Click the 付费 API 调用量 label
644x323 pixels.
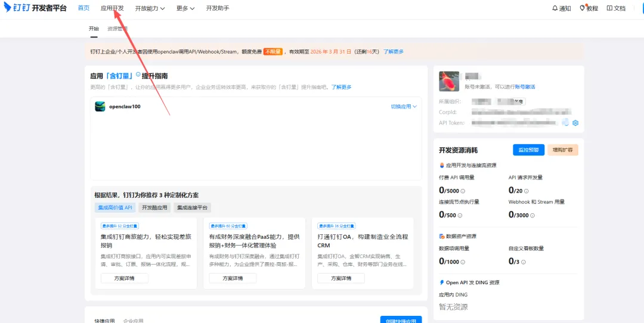coord(457,178)
